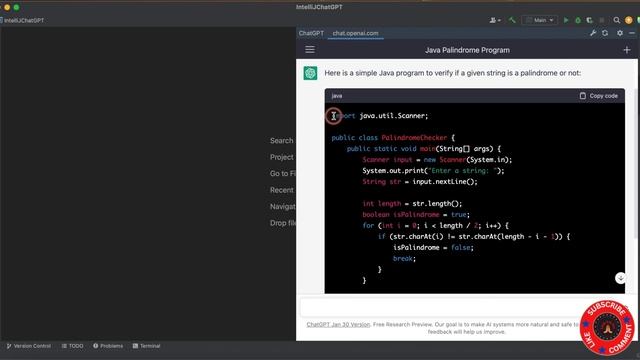Click the 'isPalindrome = false;' code line
This screenshot has height=360, width=640.
433,247
